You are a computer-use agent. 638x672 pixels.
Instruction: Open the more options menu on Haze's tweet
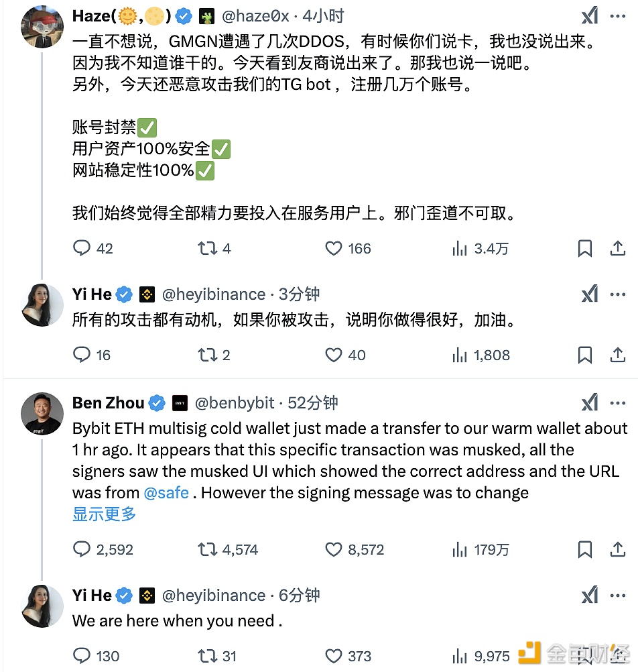point(617,15)
